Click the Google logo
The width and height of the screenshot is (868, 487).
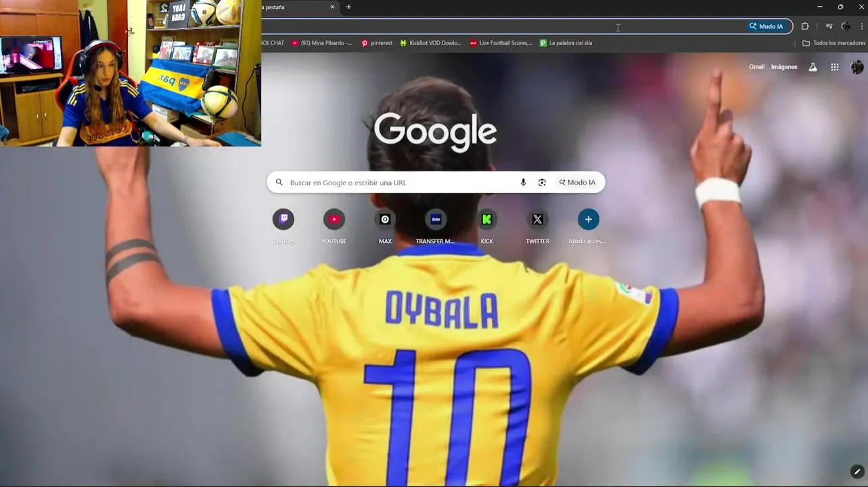[435, 132]
